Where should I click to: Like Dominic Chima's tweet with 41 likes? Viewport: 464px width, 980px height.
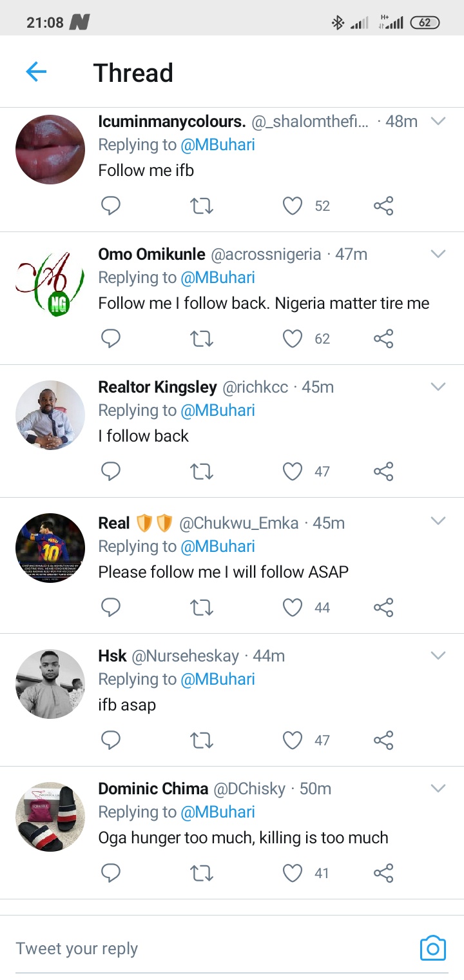tap(293, 873)
